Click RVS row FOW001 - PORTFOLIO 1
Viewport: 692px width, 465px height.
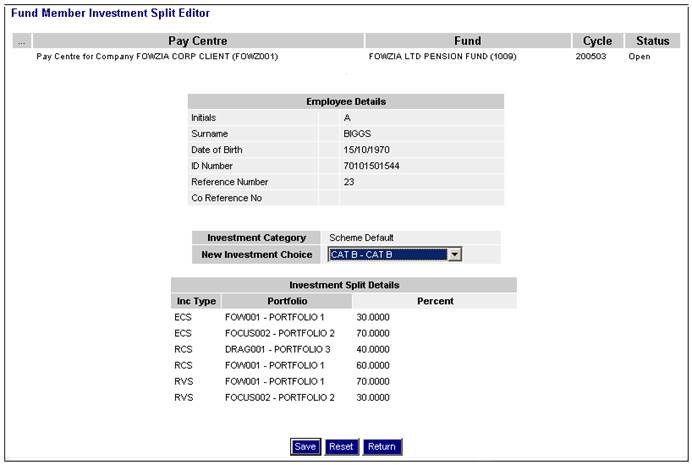[275, 382]
